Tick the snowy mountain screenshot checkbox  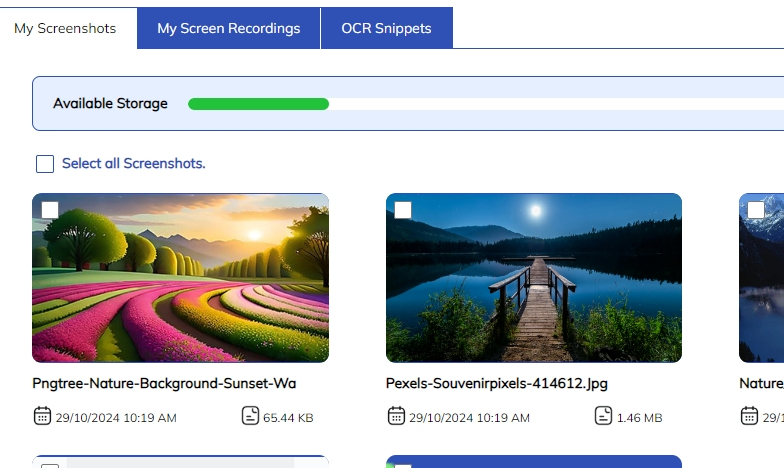(x=756, y=210)
